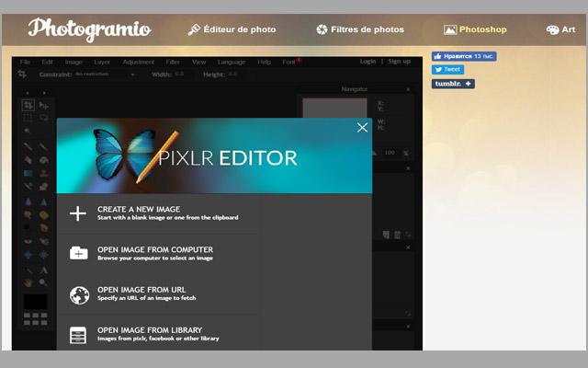The width and height of the screenshot is (588, 368).
Task: Select the Crop tool in the toolbox
Action: [x=28, y=105]
